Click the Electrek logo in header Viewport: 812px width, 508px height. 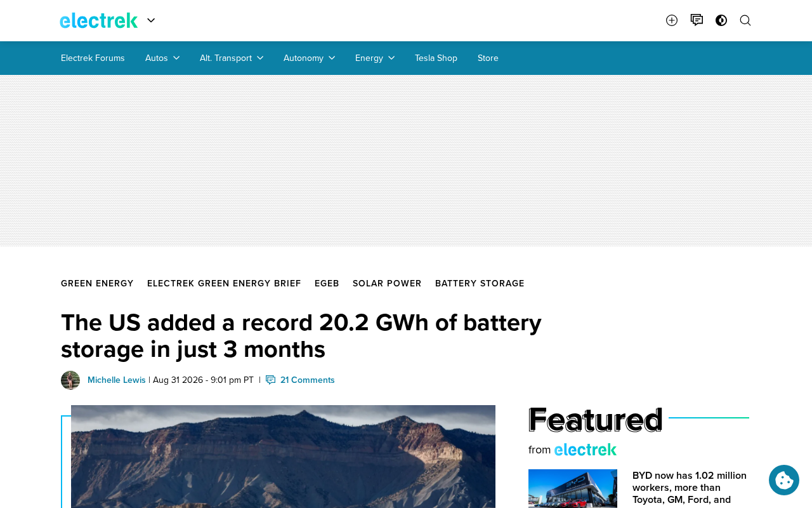click(x=98, y=20)
